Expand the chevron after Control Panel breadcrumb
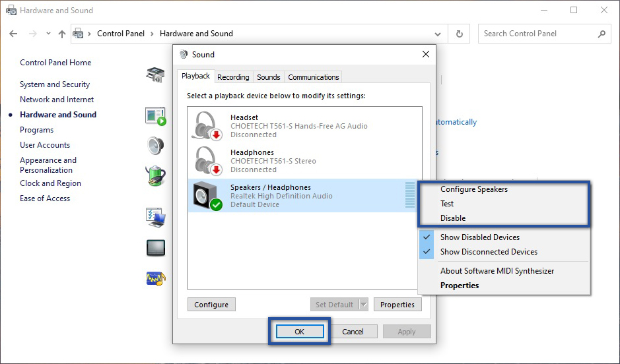The width and height of the screenshot is (620, 364). (152, 34)
